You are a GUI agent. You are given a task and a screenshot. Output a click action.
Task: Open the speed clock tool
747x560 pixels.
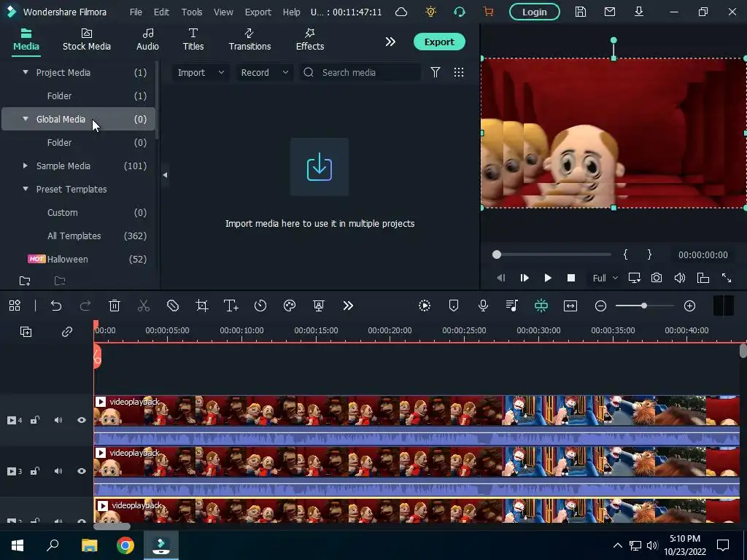pos(260,306)
